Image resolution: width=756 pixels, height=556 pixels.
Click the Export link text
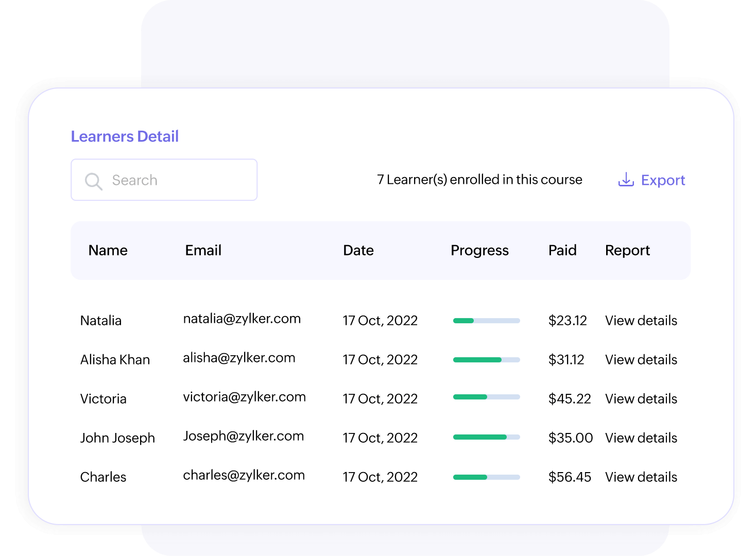tap(663, 180)
